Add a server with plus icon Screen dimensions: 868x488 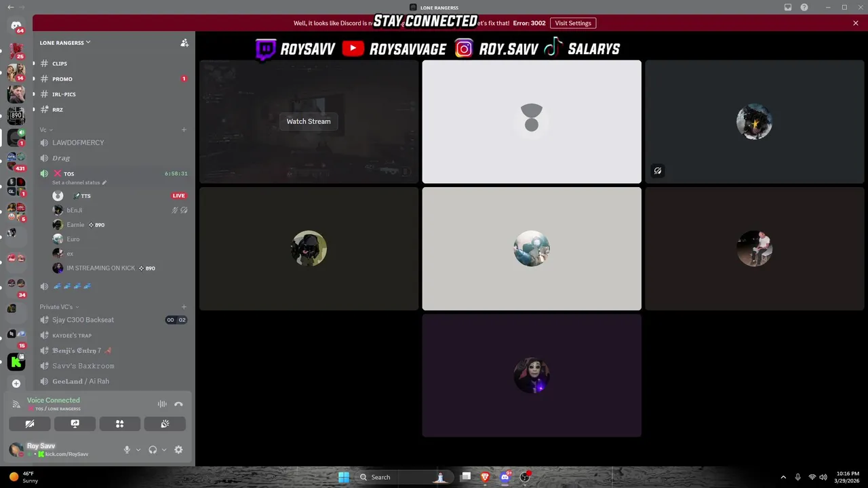tap(16, 384)
